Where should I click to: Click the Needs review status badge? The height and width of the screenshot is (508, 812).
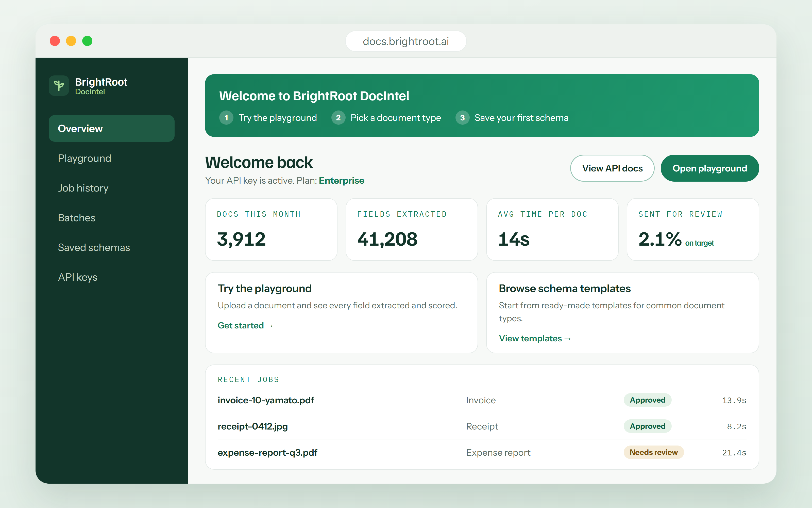point(653,452)
